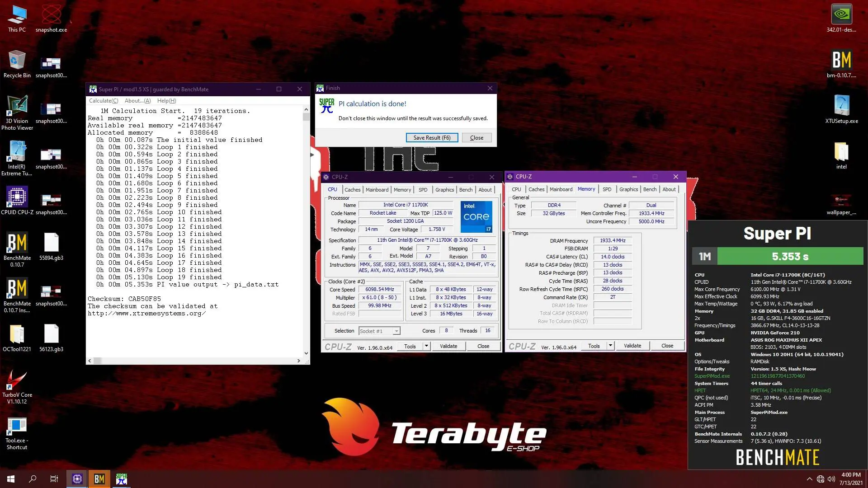Open Tools dropdown arrow in left CPU-Z
The width and height of the screenshot is (868, 488).
(x=426, y=346)
